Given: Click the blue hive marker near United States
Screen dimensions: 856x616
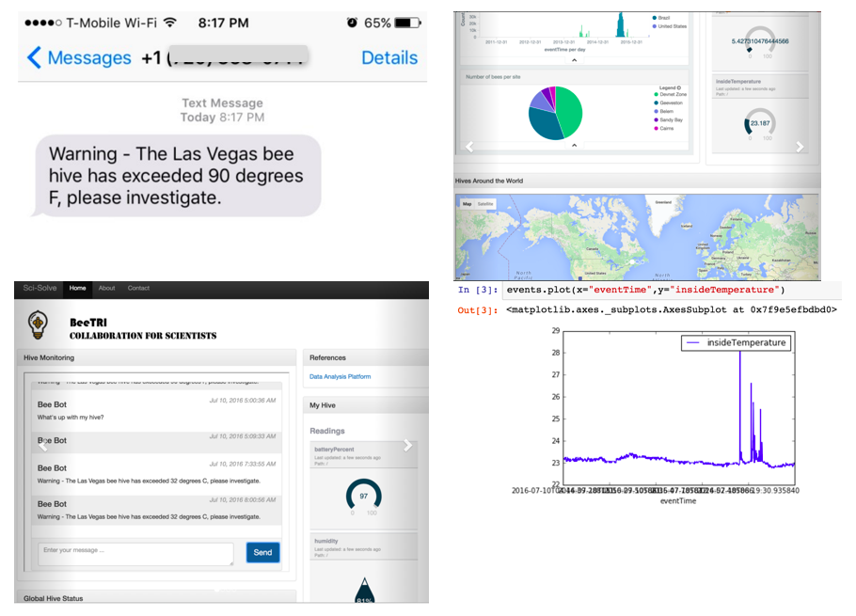Looking at the screenshot, I should pyautogui.click(x=579, y=277).
